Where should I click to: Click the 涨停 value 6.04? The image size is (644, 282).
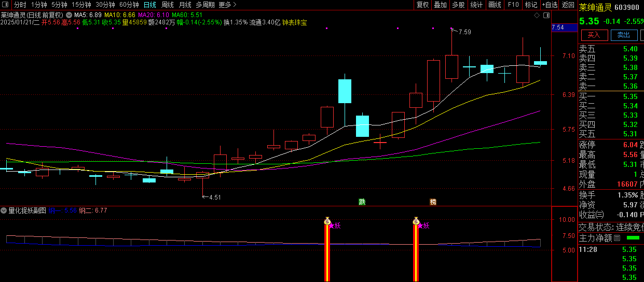pos(630,145)
